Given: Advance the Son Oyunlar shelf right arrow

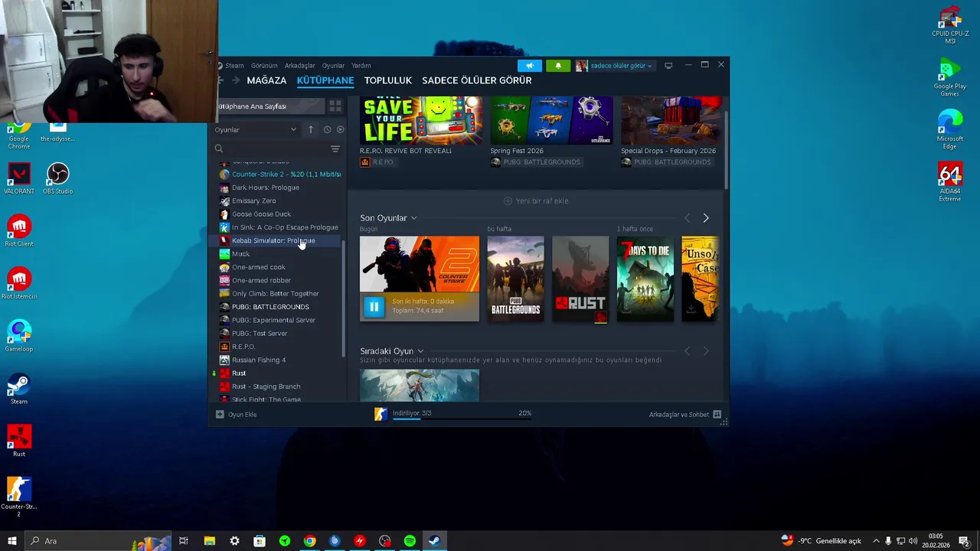Looking at the screenshot, I should click(706, 218).
